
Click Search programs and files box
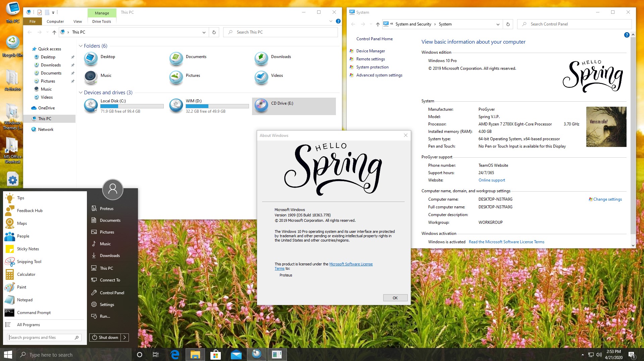[44, 338]
